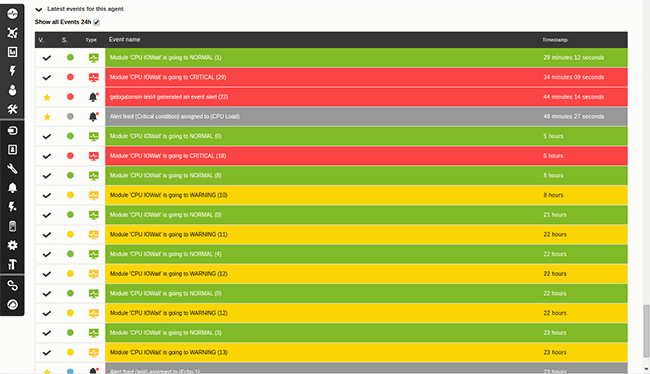Viewport: 650px width, 374px height.
Task: Click the 'S.' column header
Action: pos(64,40)
